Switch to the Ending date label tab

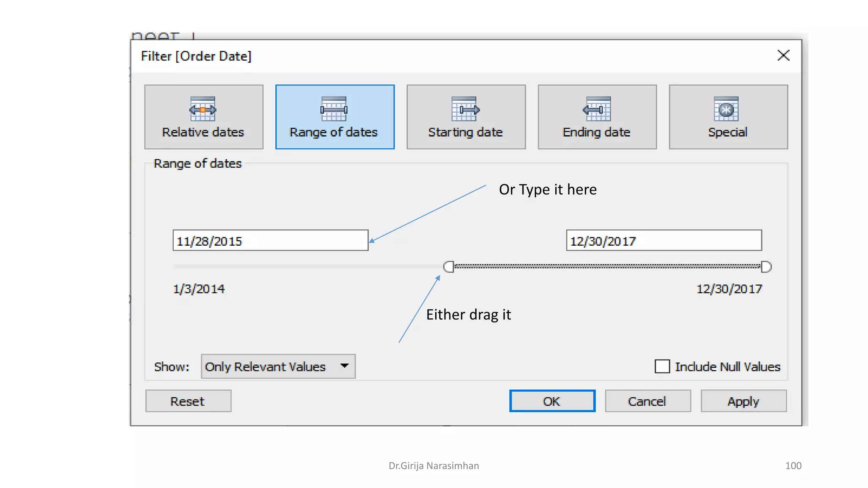(x=596, y=132)
